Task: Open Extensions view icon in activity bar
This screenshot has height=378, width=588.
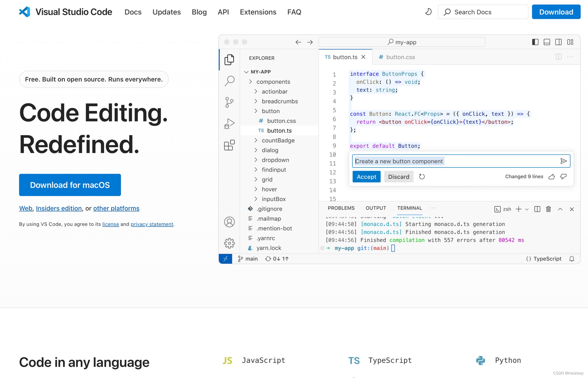Action: [x=229, y=145]
